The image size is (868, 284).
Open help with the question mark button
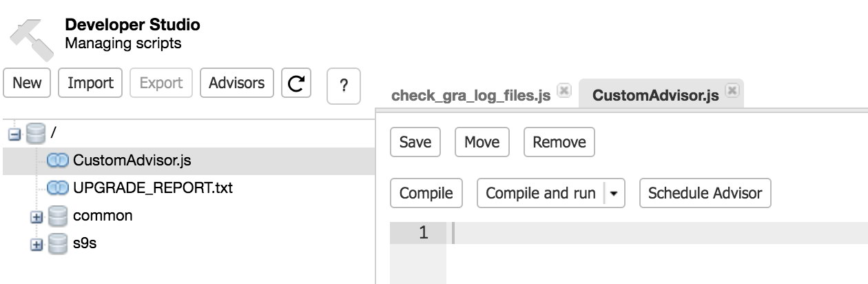point(343,85)
